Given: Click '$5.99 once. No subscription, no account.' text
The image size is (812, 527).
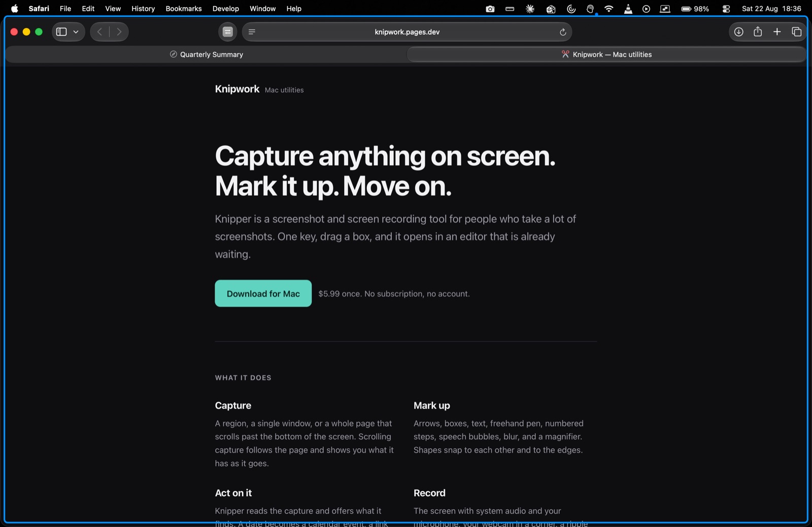Looking at the screenshot, I should pyautogui.click(x=394, y=294).
